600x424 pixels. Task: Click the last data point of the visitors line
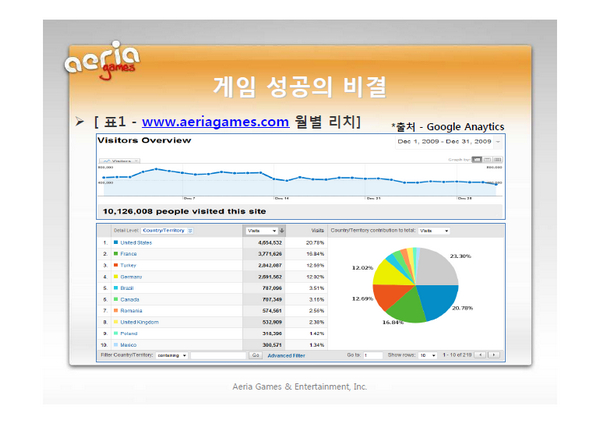pos(496,184)
